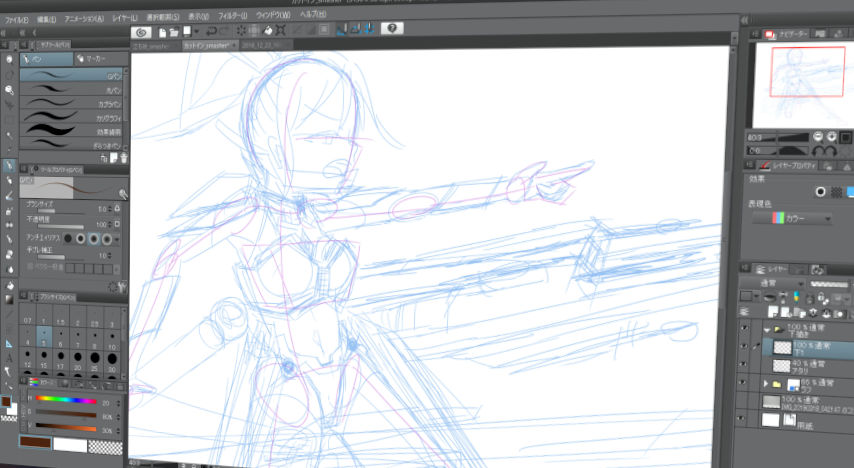854x468 pixels.
Task: Select the G-pen brush preset
Action: (70, 76)
